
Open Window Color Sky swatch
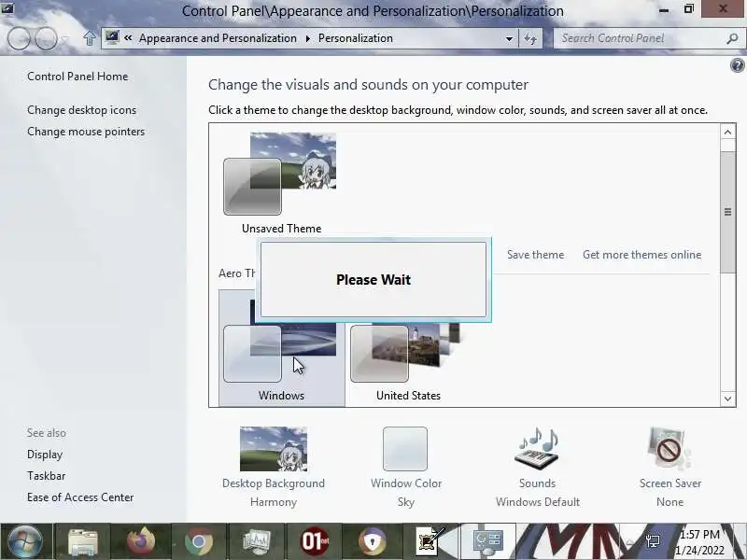tap(405, 449)
